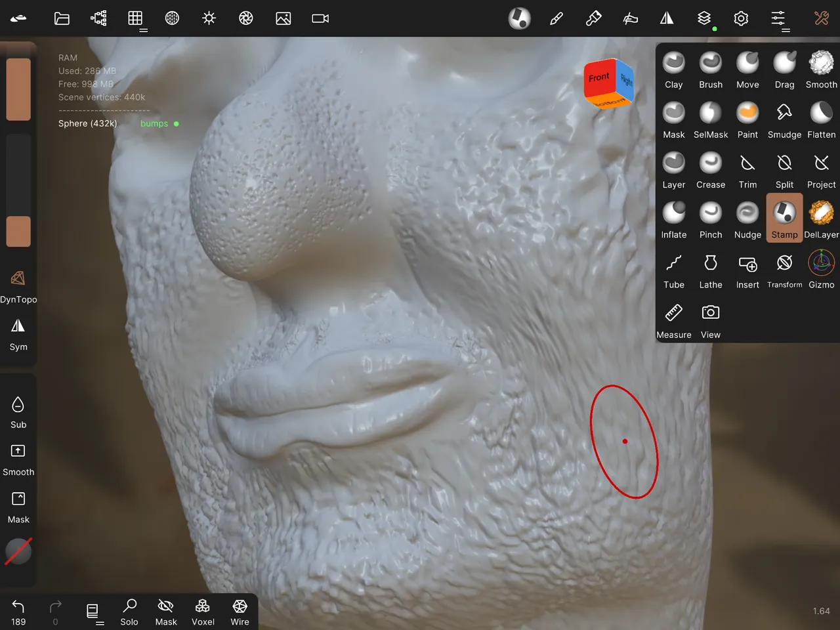Select the Lathe tool

coord(711,270)
